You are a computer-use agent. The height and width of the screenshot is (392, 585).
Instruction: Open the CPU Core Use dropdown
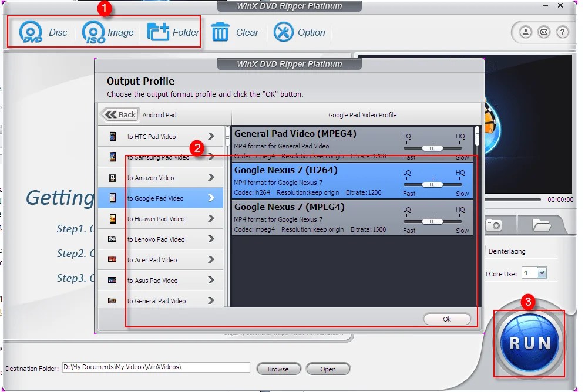pyautogui.click(x=542, y=273)
